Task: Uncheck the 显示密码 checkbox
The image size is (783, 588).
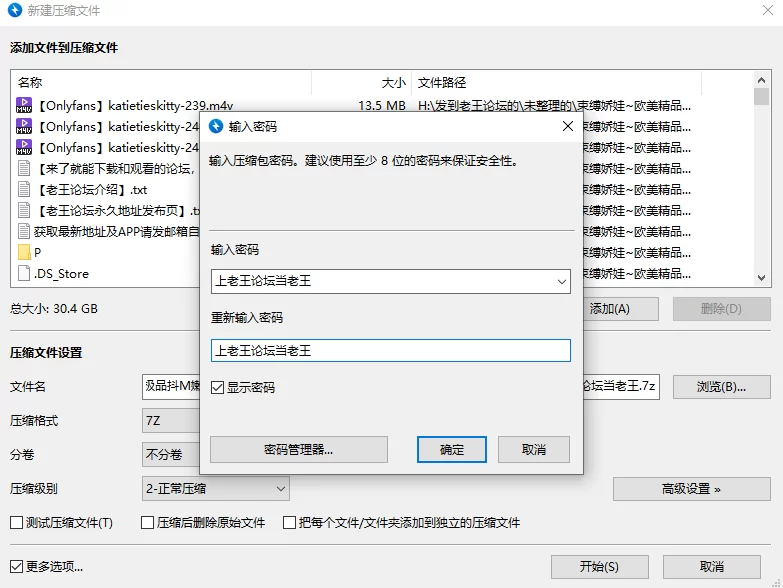Action: pos(217,387)
